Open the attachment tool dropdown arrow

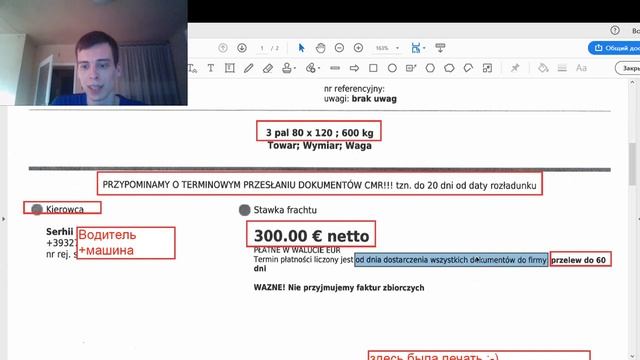pyautogui.click(x=319, y=69)
